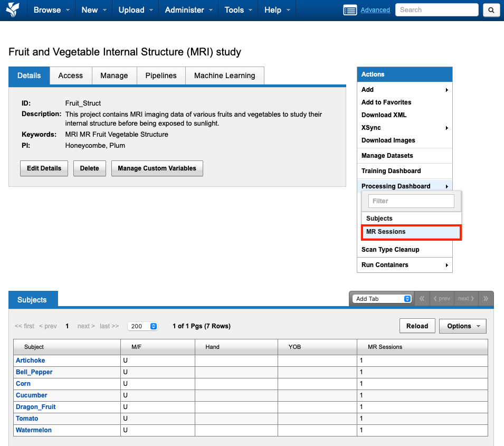504x446 pixels.
Task: Open the Browse menu
Action: pos(51,10)
